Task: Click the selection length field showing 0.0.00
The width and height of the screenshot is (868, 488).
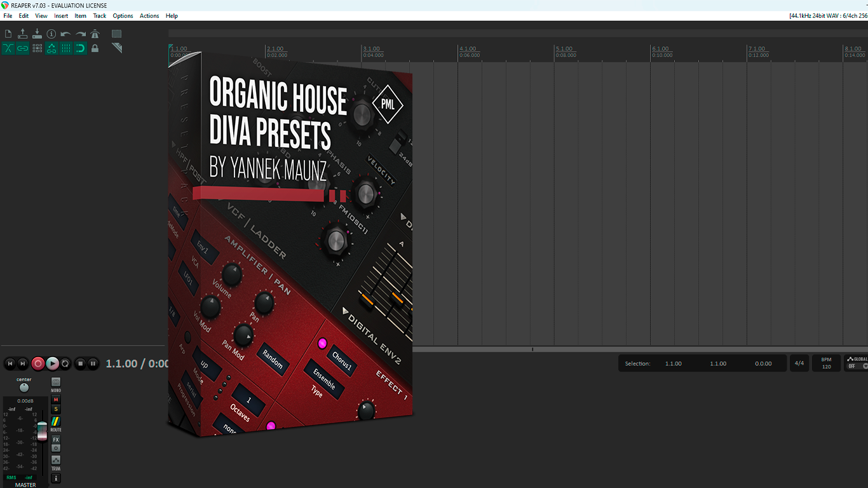Action: click(763, 363)
